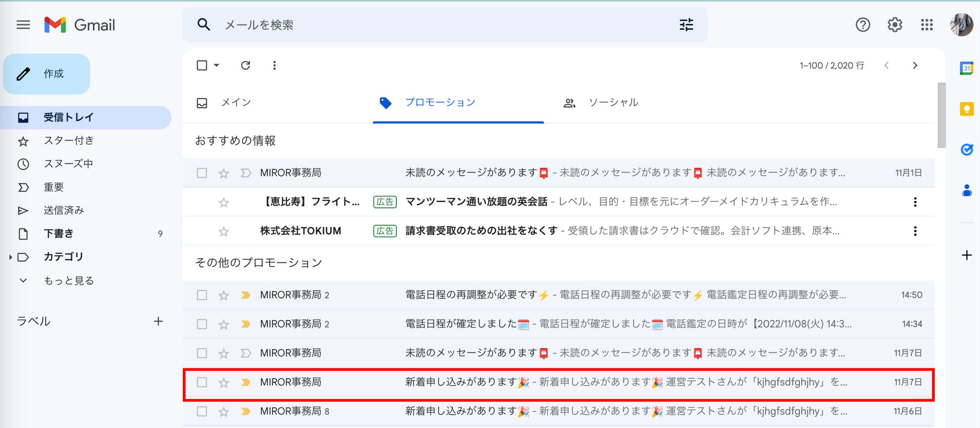The image size is (980, 428).
Task: Star the 新着申し込み email dated 11月7日
Action: 223,382
